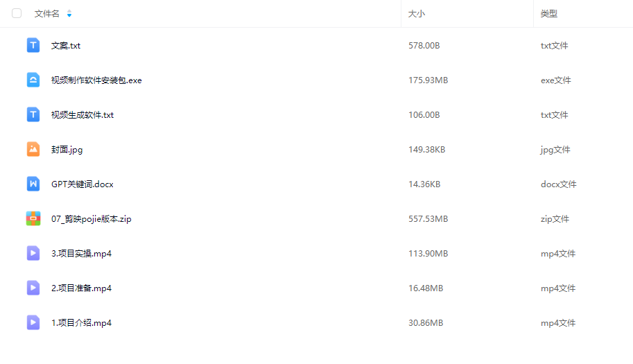
Task: Click the exe installer file icon
Action: pyautogui.click(x=33, y=80)
